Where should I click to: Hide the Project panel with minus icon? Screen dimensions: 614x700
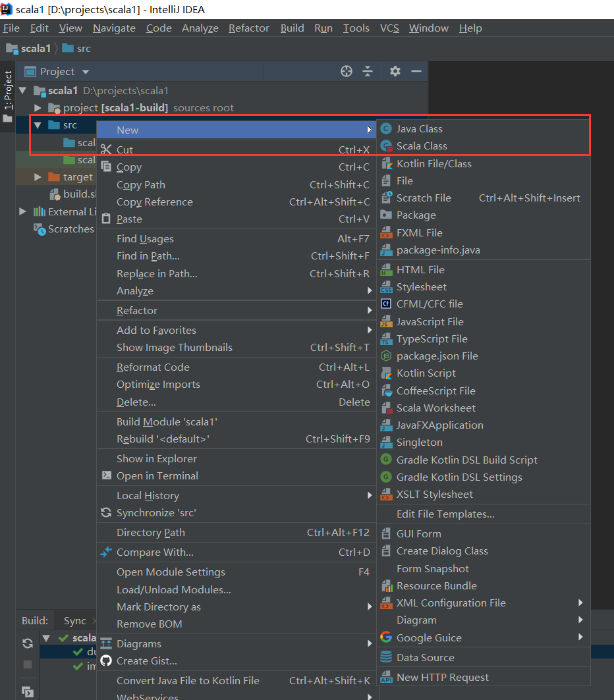pos(416,71)
